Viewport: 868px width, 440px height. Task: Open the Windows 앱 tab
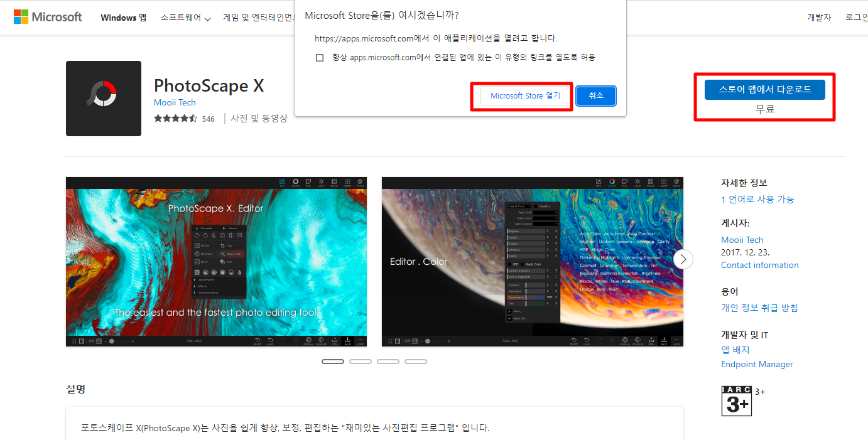point(124,18)
